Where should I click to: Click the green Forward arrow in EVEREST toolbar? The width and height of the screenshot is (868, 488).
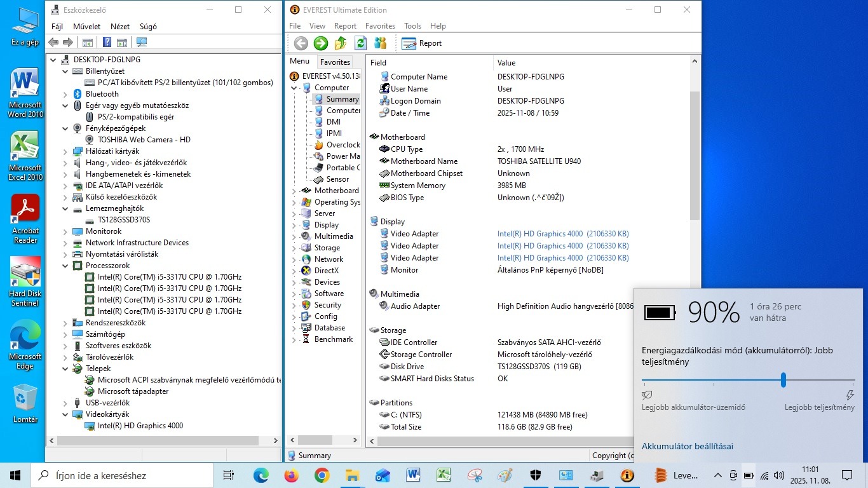pos(321,43)
